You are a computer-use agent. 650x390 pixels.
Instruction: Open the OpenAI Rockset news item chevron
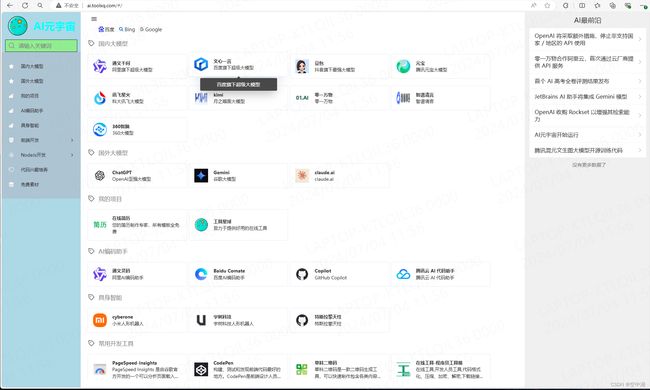640,115
